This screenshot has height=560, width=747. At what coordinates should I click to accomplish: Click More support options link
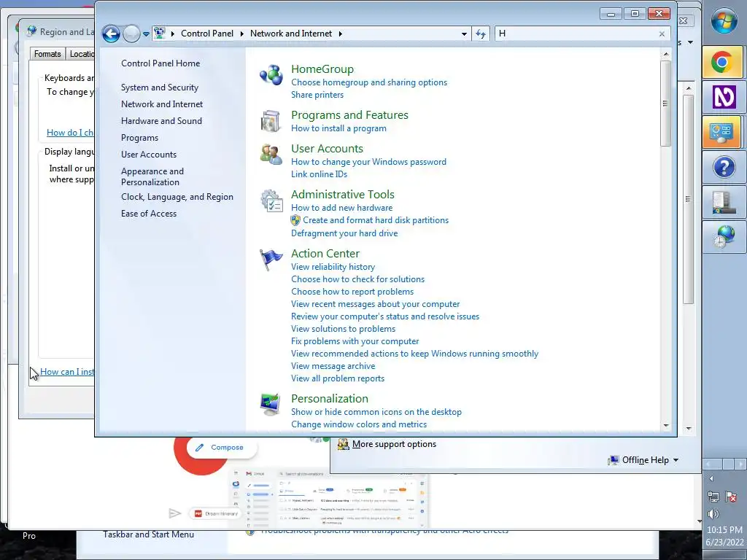click(x=394, y=444)
